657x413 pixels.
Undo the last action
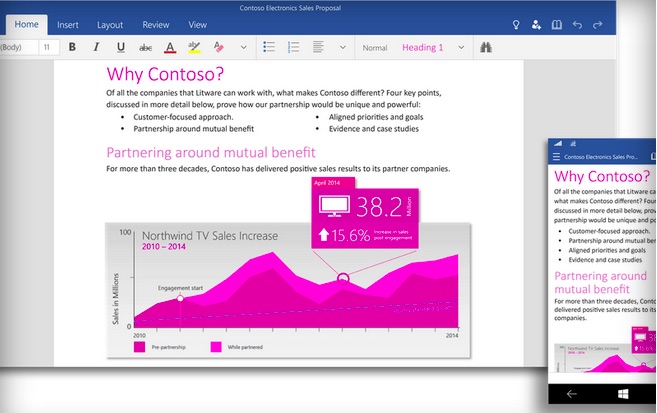pos(578,24)
